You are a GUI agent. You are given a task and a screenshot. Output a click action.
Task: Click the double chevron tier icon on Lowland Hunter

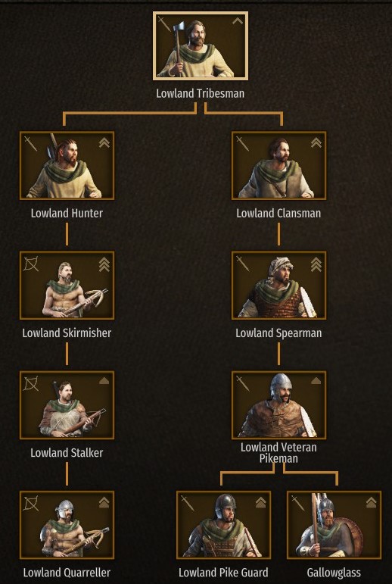(104, 143)
